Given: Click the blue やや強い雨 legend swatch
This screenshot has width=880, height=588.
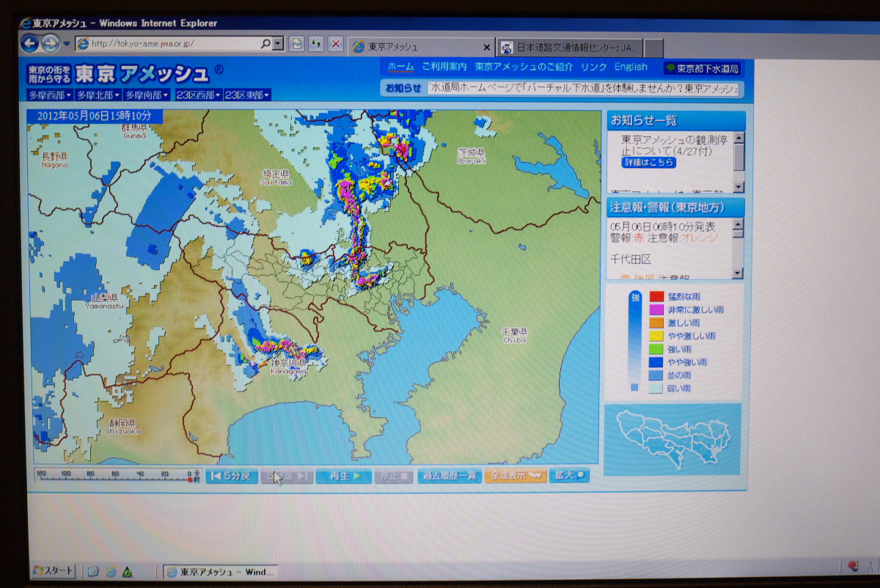Looking at the screenshot, I should pyautogui.click(x=656, y=362).
